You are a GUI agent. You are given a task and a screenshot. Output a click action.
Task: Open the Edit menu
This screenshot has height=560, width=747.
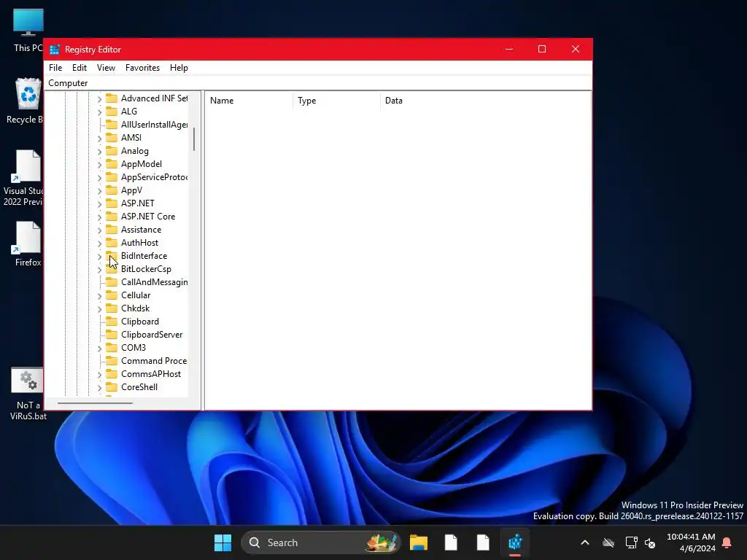coord(79,68)
